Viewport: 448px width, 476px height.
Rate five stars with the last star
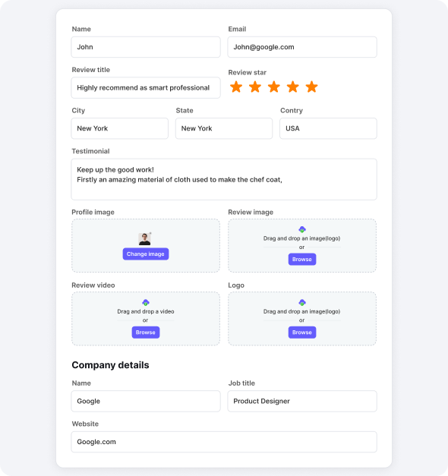[312, 87]
